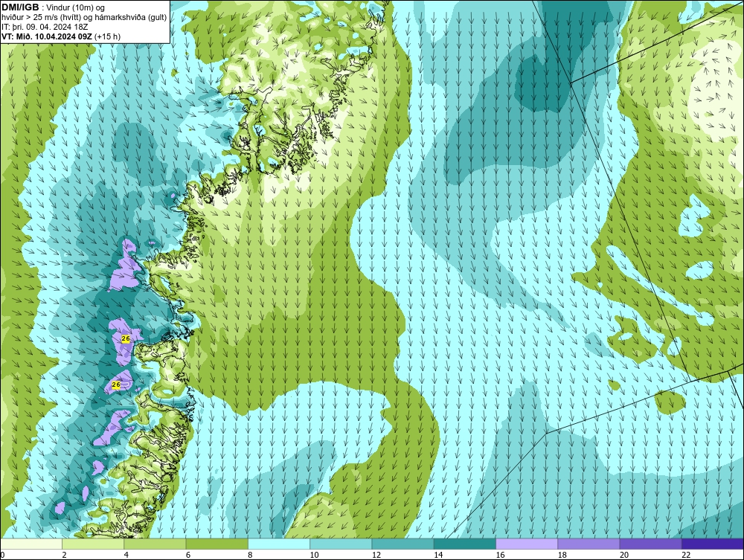Click the legend scale number 16
This screenshot has width=744, height=560.
point(500,556)
